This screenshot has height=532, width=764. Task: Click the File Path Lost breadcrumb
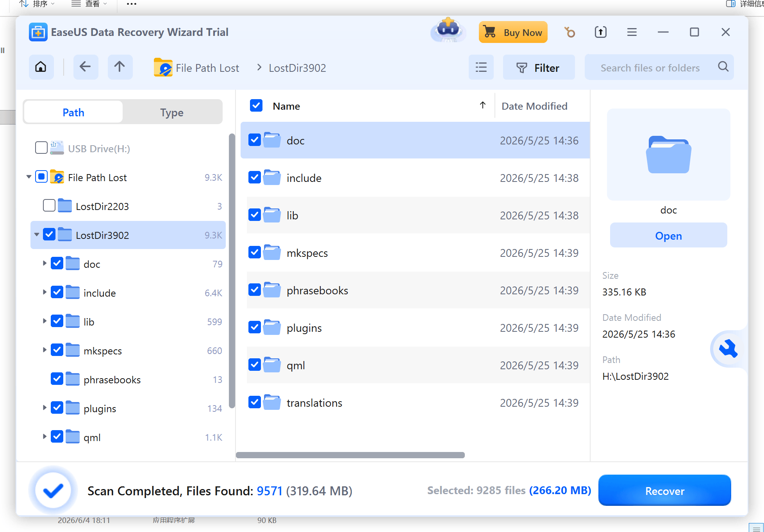[x=207, y=68]
